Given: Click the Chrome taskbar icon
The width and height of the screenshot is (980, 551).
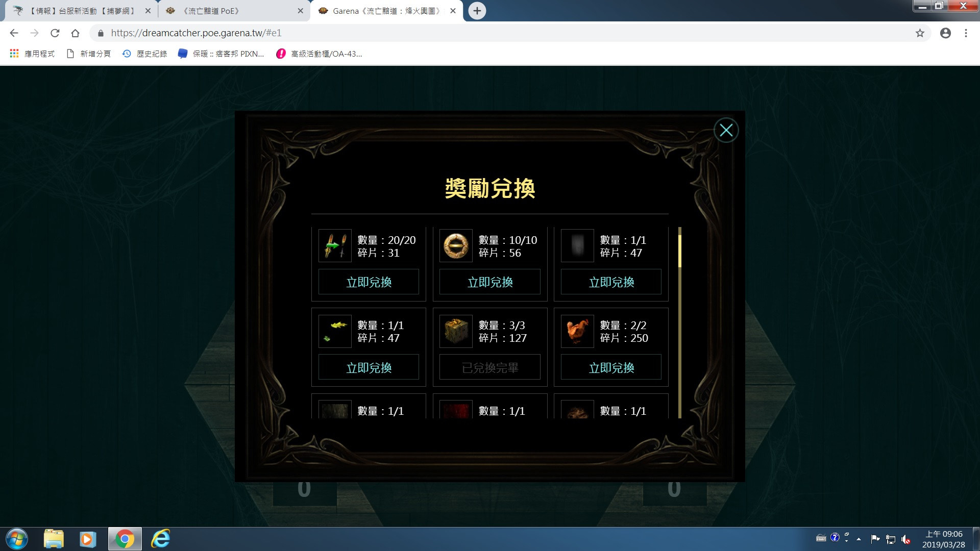Looking at the screenshot, I should (x=125, y=539).
